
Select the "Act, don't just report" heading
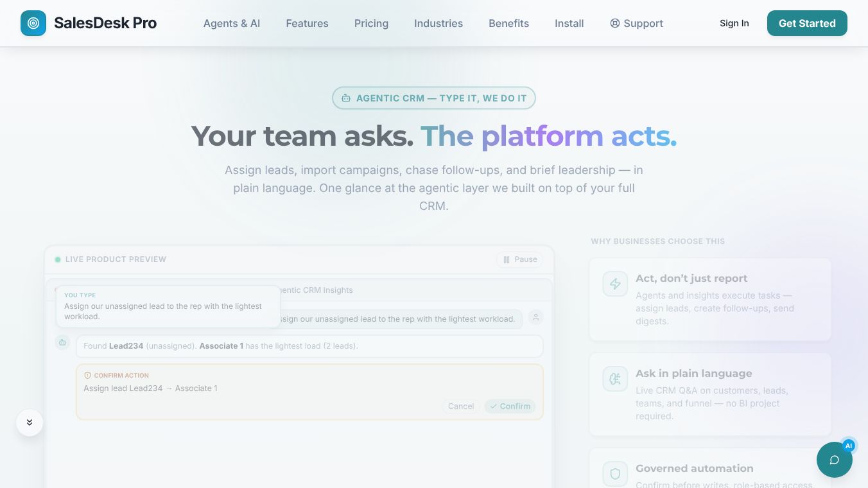pos(691,278)
